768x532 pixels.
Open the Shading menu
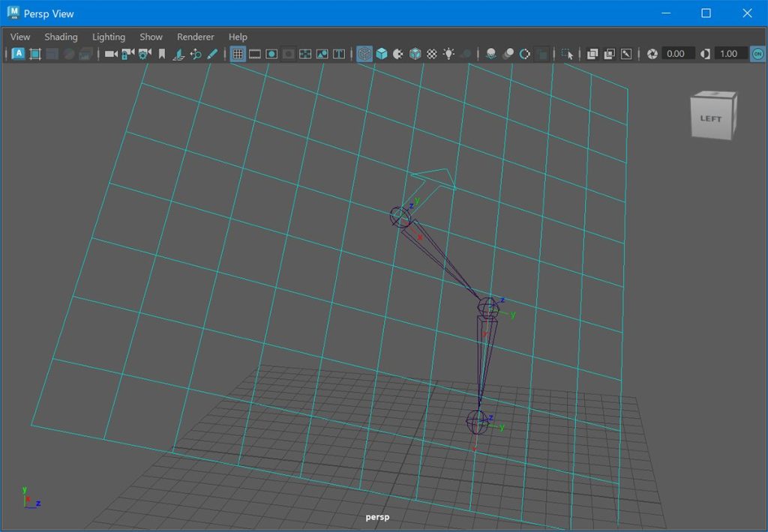point(61,37)
